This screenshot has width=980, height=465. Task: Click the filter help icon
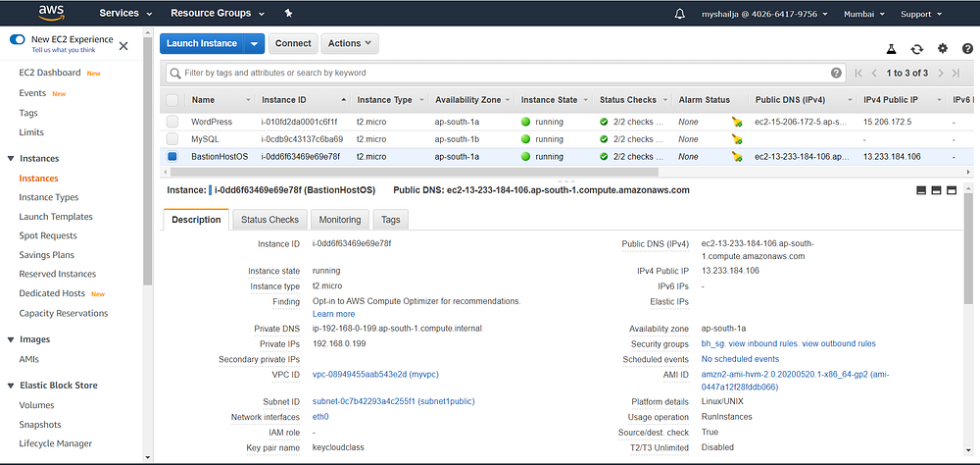tap(836, 74)
